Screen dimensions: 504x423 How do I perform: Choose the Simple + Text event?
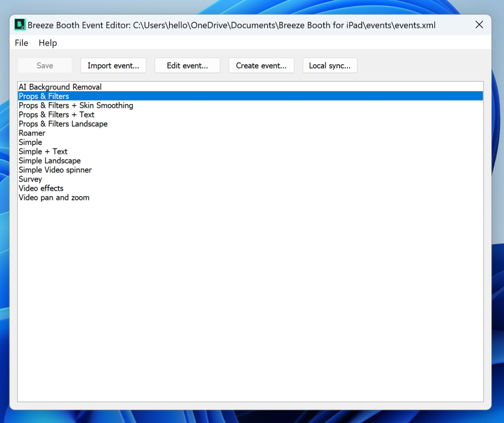(x=43, y=152)
